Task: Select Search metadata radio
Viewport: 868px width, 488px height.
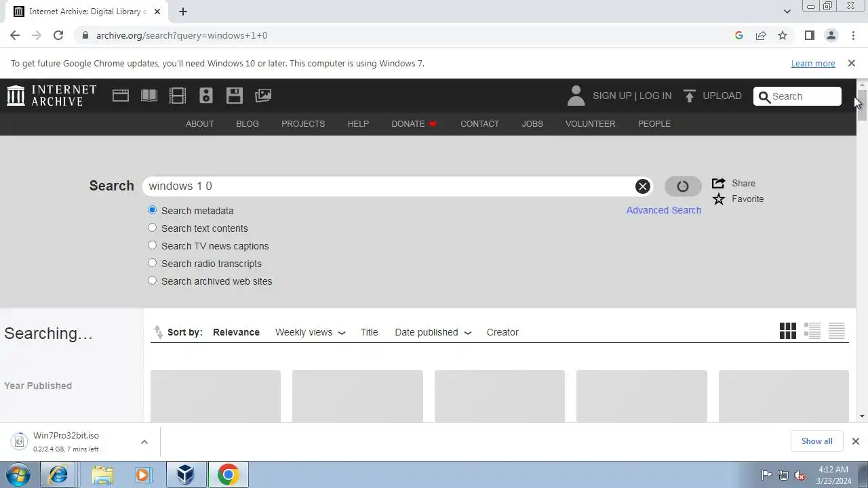Action: click(x=152, y=210)
